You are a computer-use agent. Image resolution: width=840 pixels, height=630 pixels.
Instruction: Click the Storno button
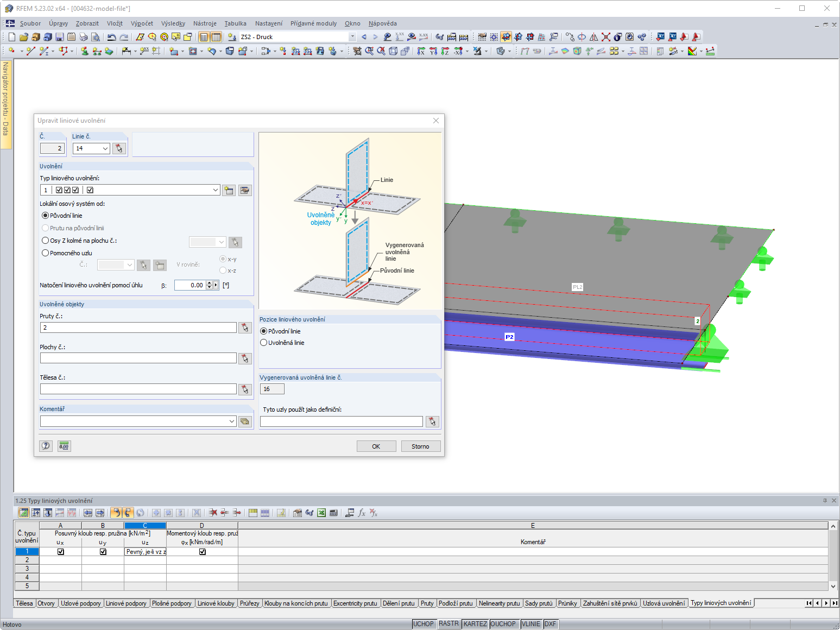[x=420, y=446]
